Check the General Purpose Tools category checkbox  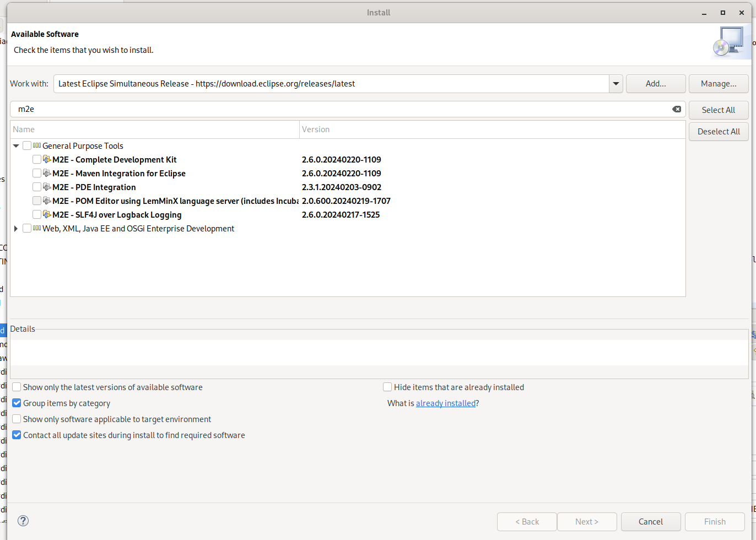(27, 145)
